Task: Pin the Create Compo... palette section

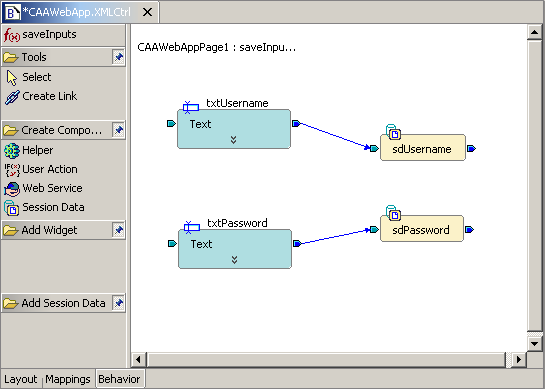Action: pos(119,130)
